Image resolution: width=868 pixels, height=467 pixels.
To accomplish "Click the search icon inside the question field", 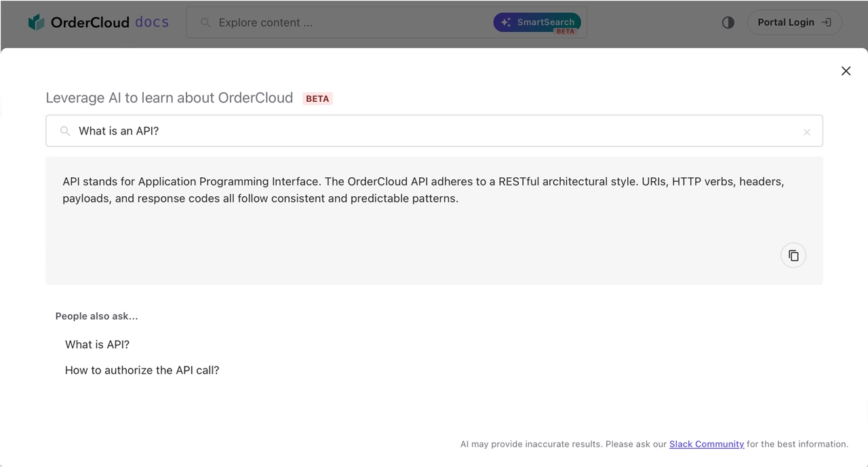I will pos(65,131).
